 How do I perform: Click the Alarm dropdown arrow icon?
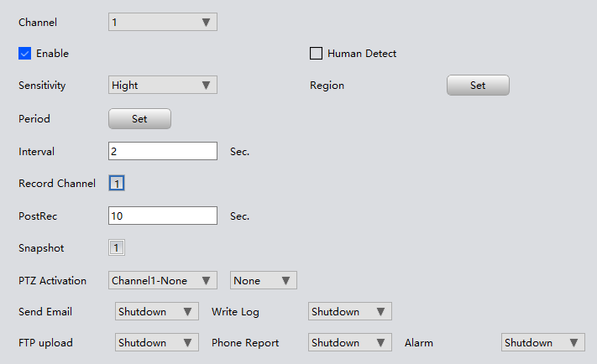point(573,343)
